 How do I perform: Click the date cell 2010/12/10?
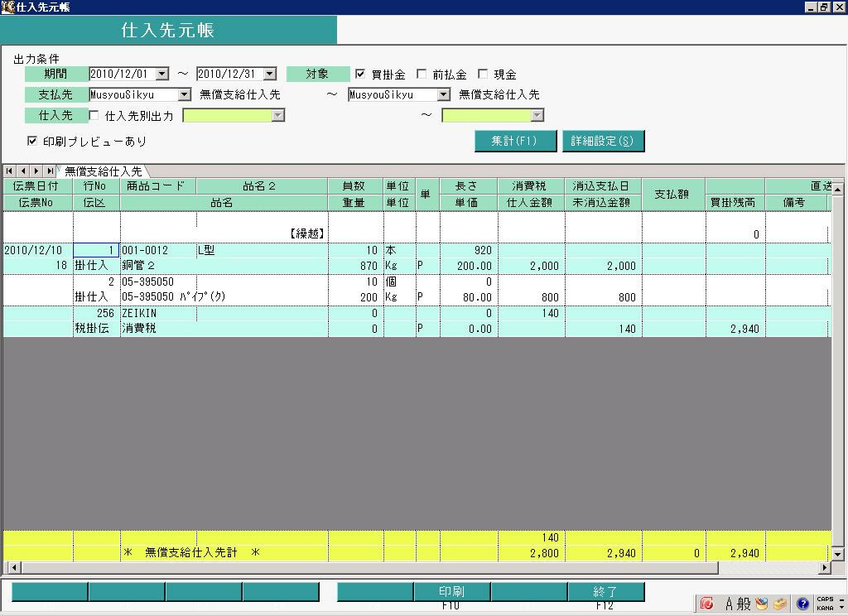tap(37, 250)
